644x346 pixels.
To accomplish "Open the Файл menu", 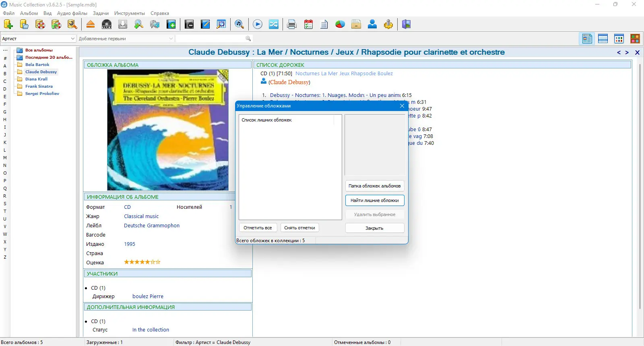I will pos(8,13).
